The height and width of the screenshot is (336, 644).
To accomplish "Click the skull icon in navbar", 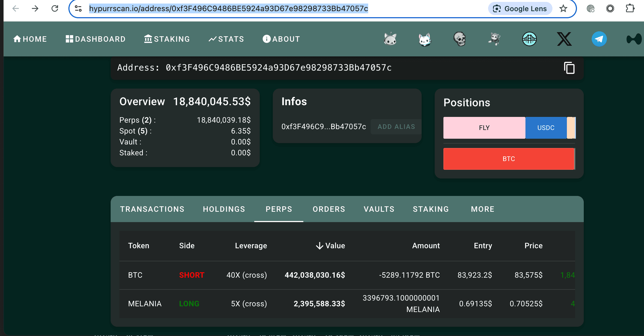I will (x=459, y=39).
